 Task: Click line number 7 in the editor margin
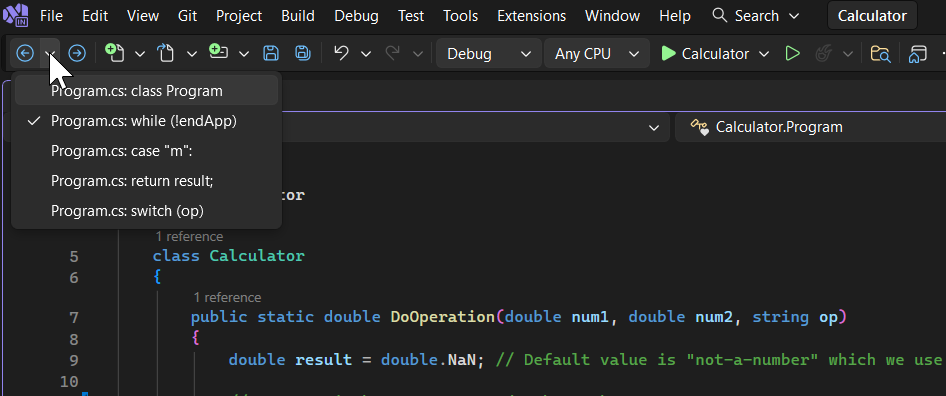74,318
